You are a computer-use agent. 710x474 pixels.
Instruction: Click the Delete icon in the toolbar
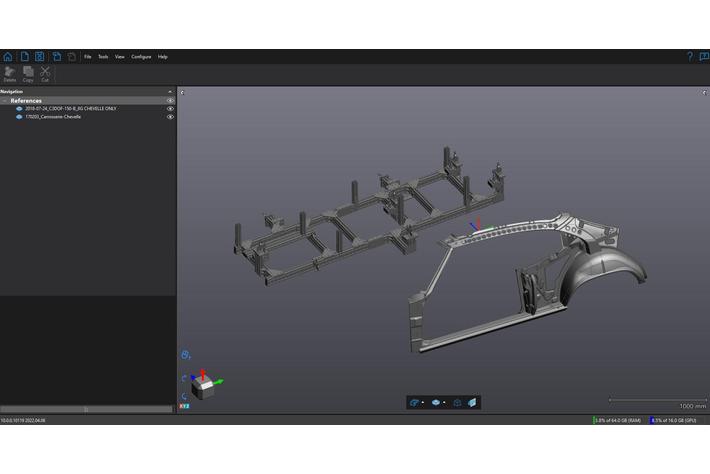tap(10, 73)
